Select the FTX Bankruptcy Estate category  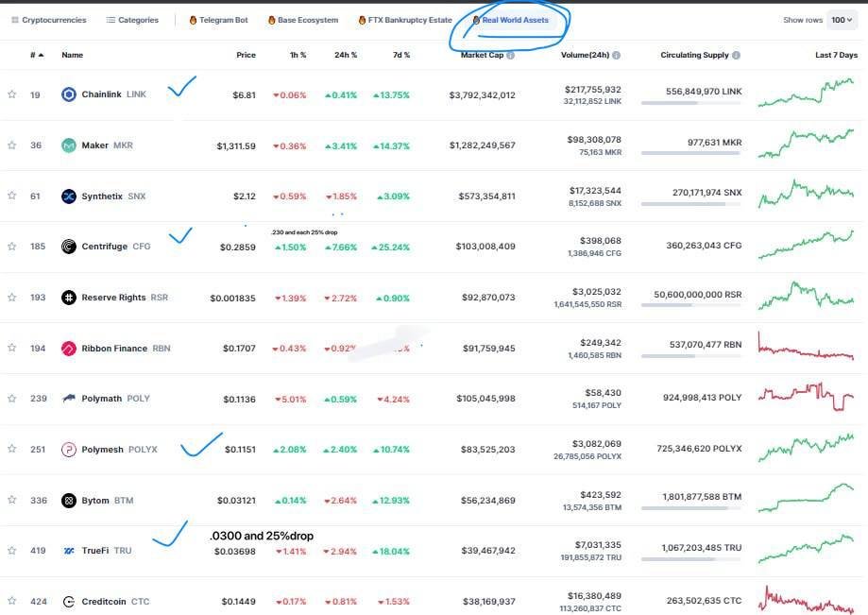[405, 20]
